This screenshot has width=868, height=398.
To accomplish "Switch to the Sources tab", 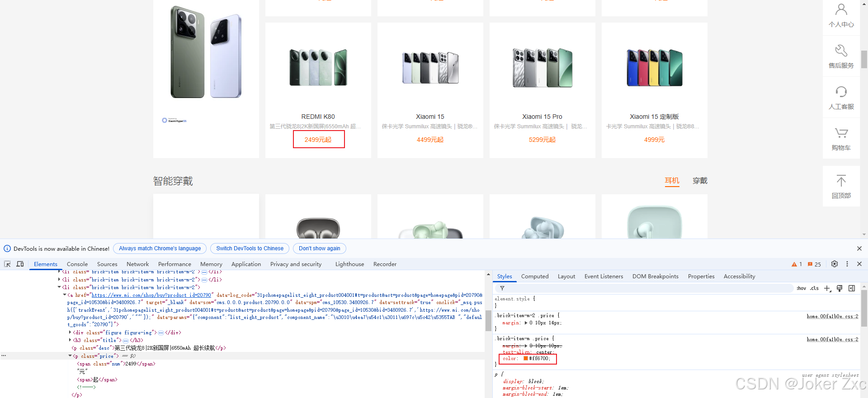I will (x=107, y=264).
